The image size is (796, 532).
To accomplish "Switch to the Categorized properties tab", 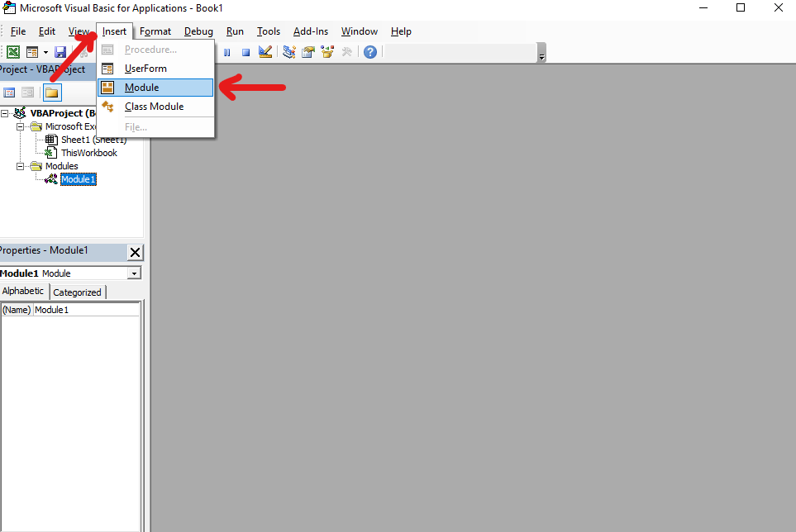I will click(x=78, y=292).
